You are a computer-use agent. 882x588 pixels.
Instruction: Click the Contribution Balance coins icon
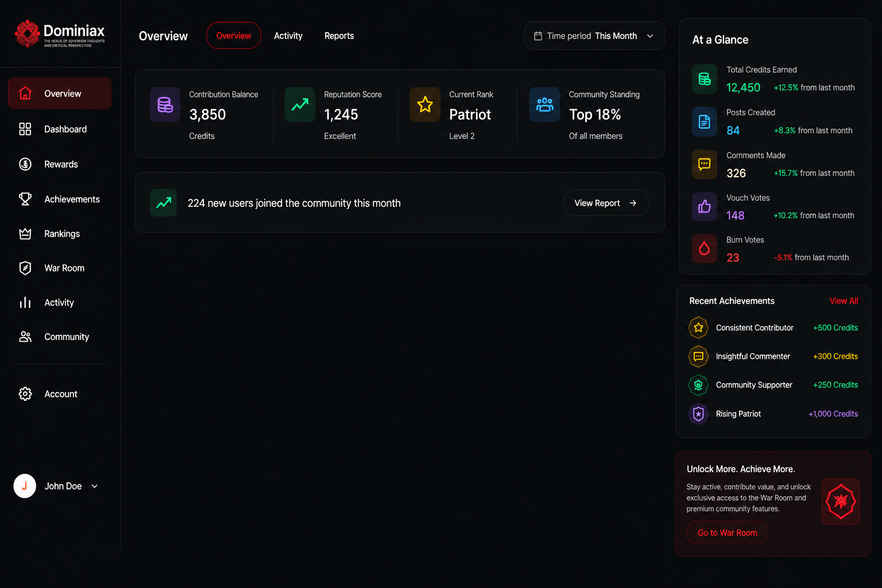pos(165,105)
